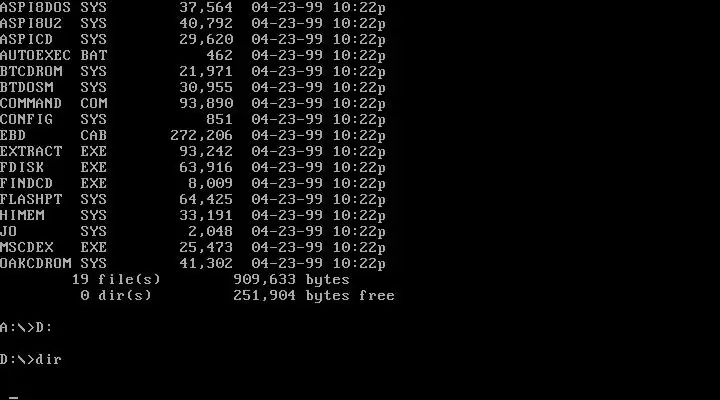Select the ASPICD SYS entry
The width and height of the screenshot is (720, 400).
click(x=193, y=39)
